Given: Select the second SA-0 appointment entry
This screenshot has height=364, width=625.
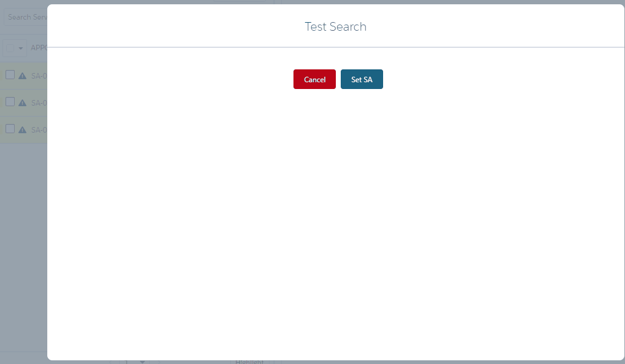Looking at the screenshot, I should click(39, 103).
